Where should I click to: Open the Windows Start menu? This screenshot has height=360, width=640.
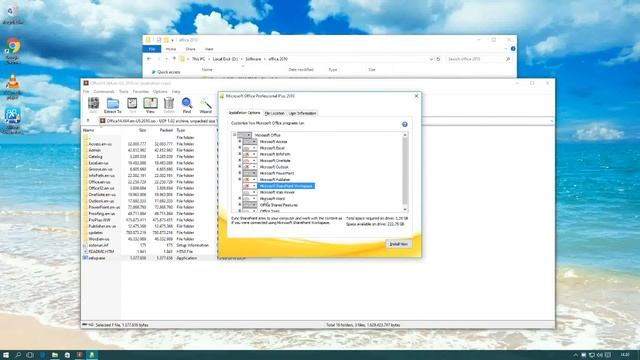[x=6, y=355]
